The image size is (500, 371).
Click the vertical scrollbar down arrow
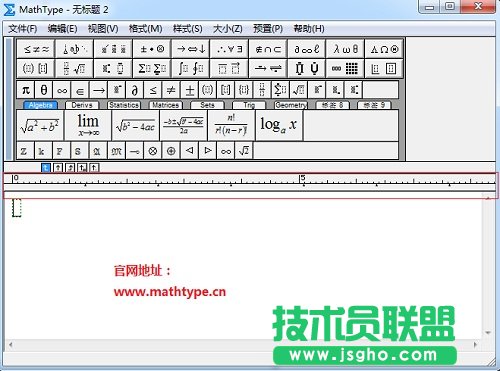(x=488, y=332)
